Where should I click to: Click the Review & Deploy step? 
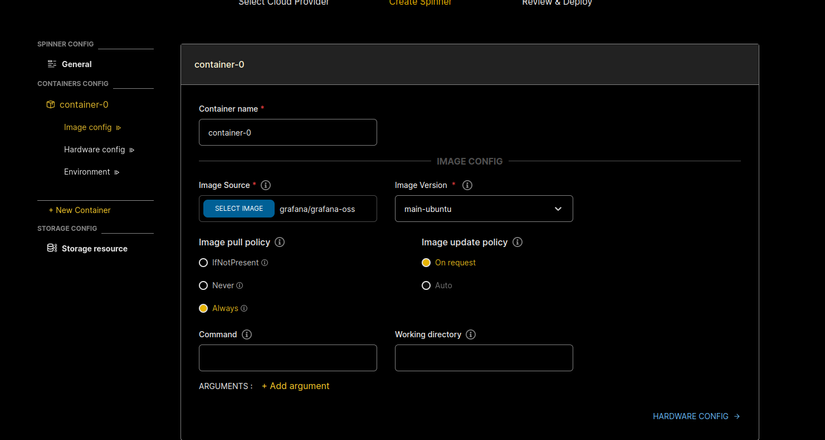pyautogui.click(x=557, y=3)
